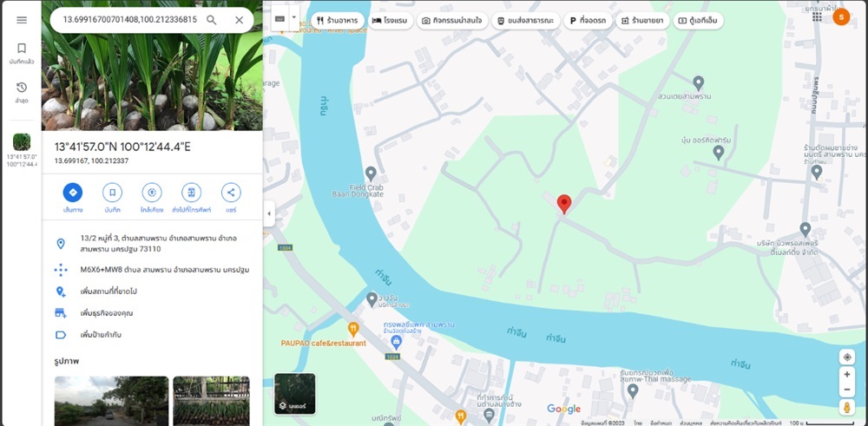The width and height of the screenshot is (868, 426).
Task: Open the seedlings nursery photo thumbnail
Action: click(212, 401)
